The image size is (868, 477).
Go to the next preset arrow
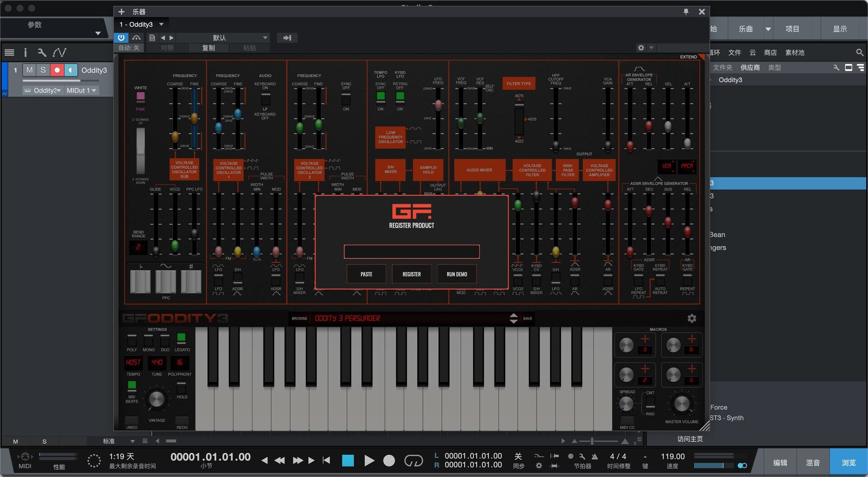click(x=171, y=38)
